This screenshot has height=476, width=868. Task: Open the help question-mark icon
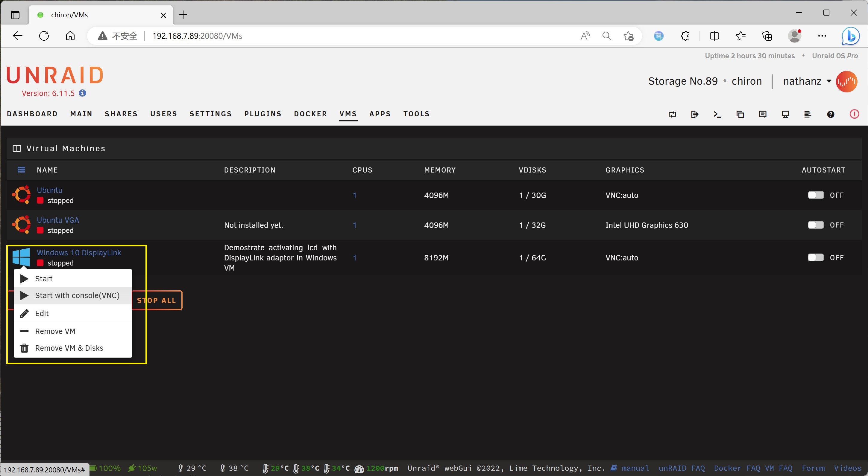[x=830, y=114]
